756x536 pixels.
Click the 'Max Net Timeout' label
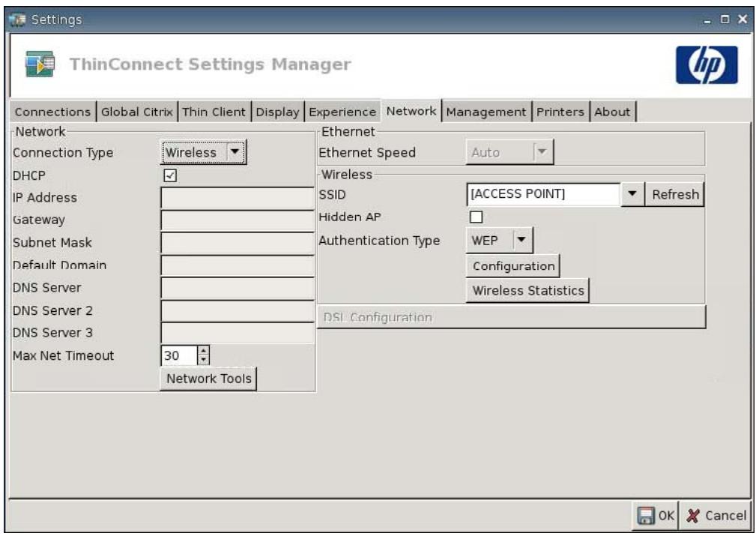[x=63, y=355]
